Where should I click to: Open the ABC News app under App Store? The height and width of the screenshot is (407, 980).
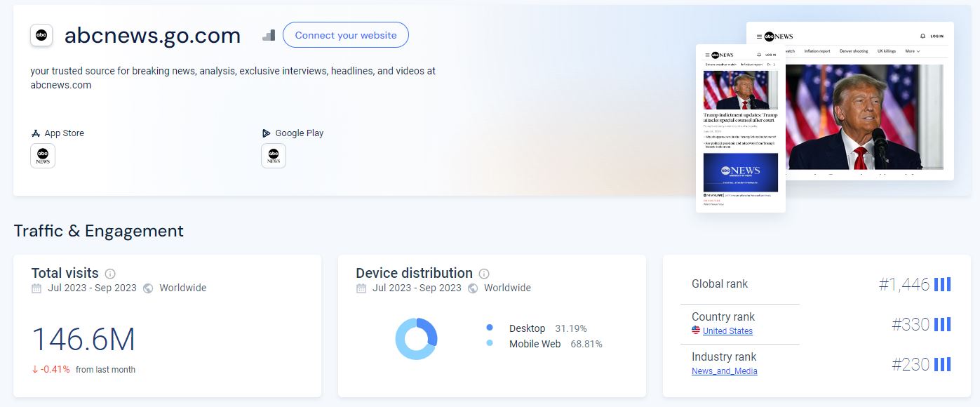point(43,156)
